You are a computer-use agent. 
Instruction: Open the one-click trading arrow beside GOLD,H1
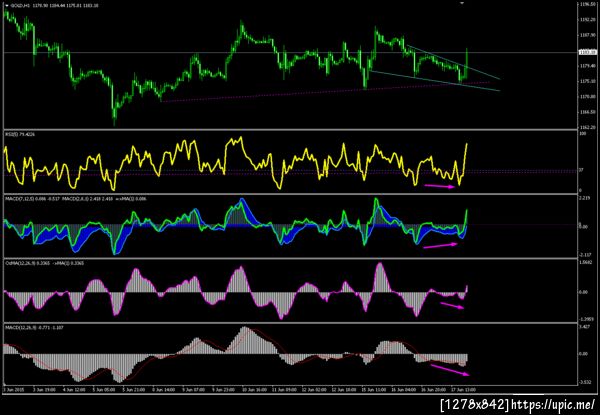[6, 6]
